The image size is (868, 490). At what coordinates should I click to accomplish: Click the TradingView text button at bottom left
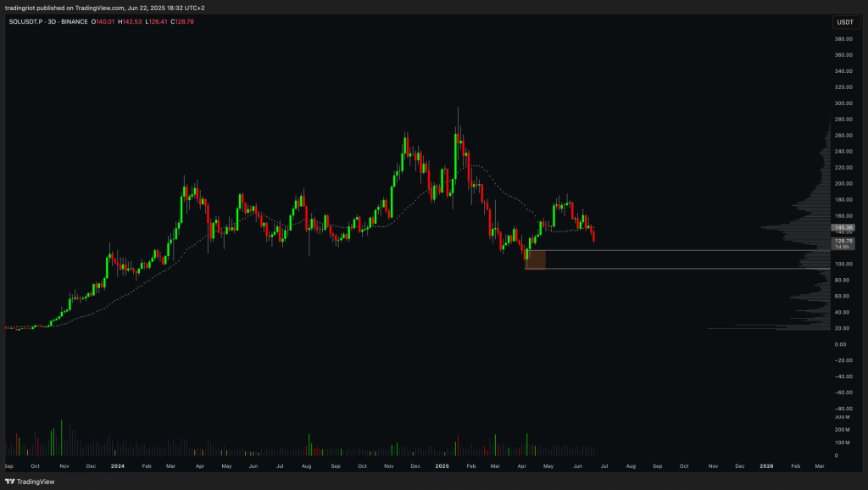(34, 482)
